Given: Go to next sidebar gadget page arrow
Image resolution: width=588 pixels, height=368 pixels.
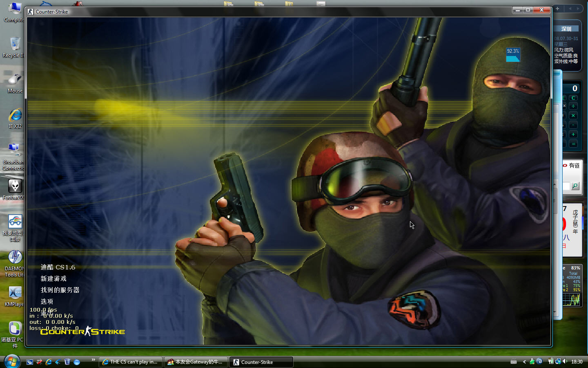Looking at the screenshot, I should (x=578, y=9).
